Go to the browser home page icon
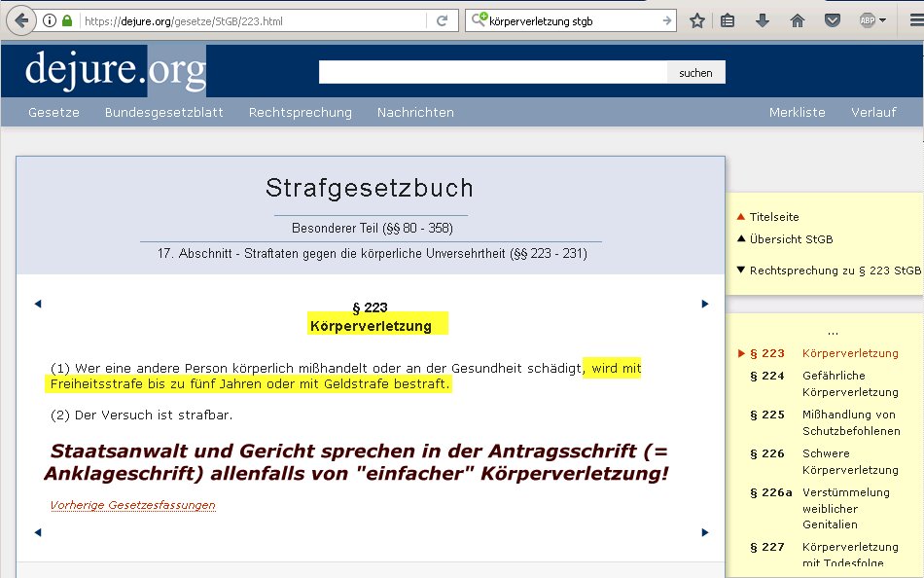 (798, 20)
